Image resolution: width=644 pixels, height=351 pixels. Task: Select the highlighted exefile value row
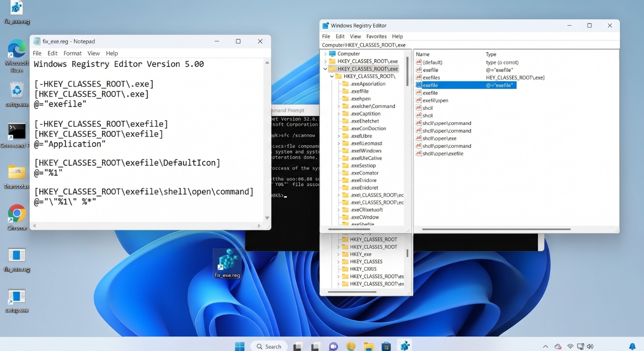click(x=466, y=85)
